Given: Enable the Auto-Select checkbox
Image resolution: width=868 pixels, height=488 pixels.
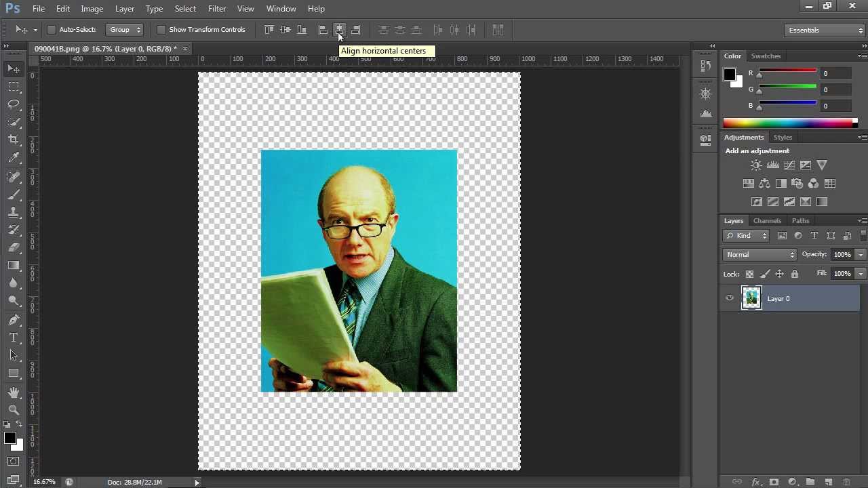Looking at the screenshot, I should pos(51,30).
